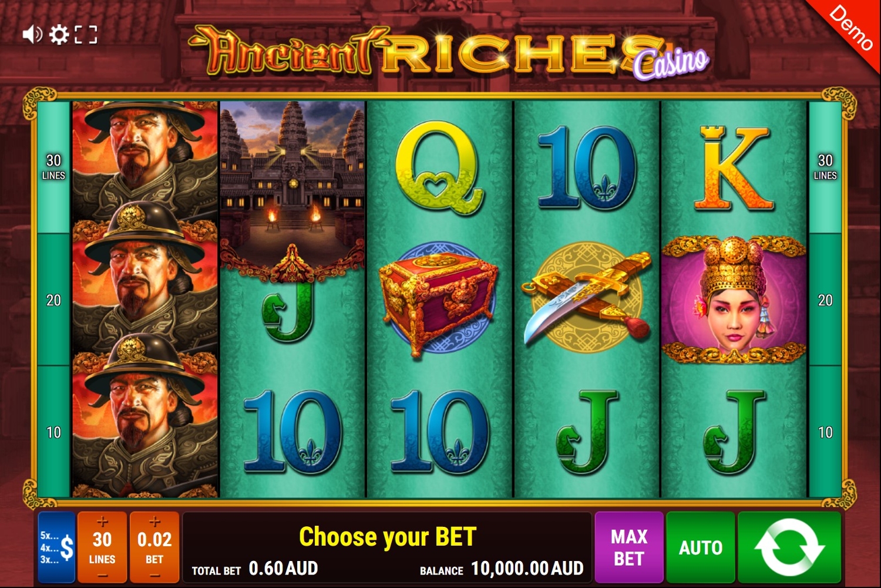The width and height of the screenshot is (881, 588).
Task: Increase lines with the plus above 30
Action: (x=102, y=521)
